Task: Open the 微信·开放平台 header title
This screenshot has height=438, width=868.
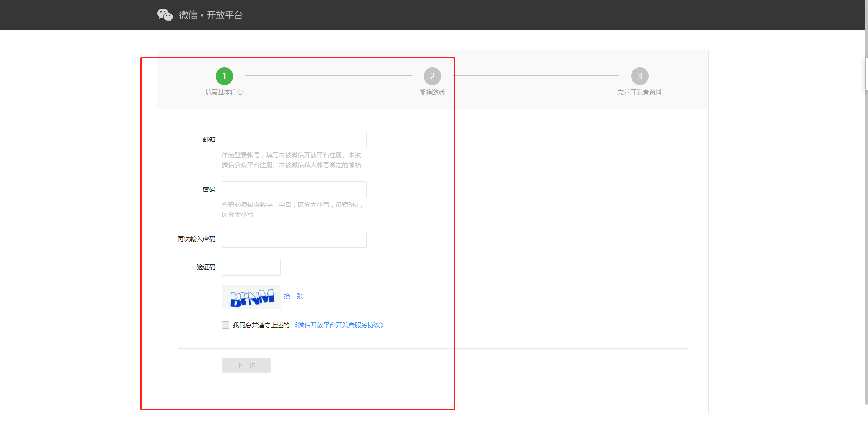Action: point(211,15)
